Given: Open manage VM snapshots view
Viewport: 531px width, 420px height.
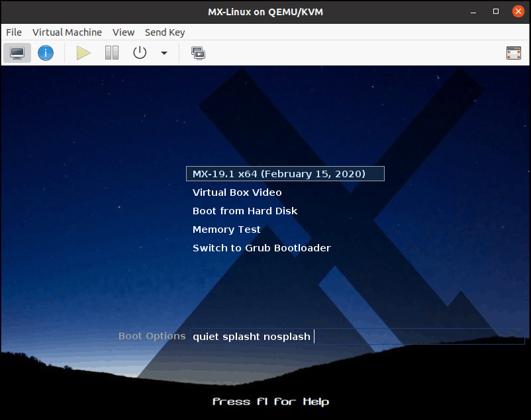Looking at the screenshot, I should click(198, 53).
